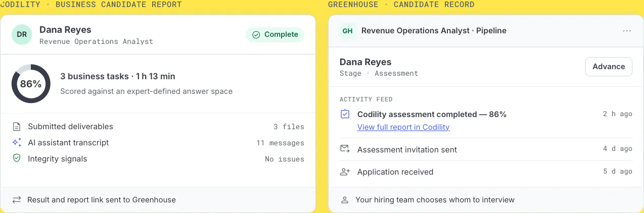Click Dana Reyes name in Codility report
The image size is (644, 213).
[65, 30]
